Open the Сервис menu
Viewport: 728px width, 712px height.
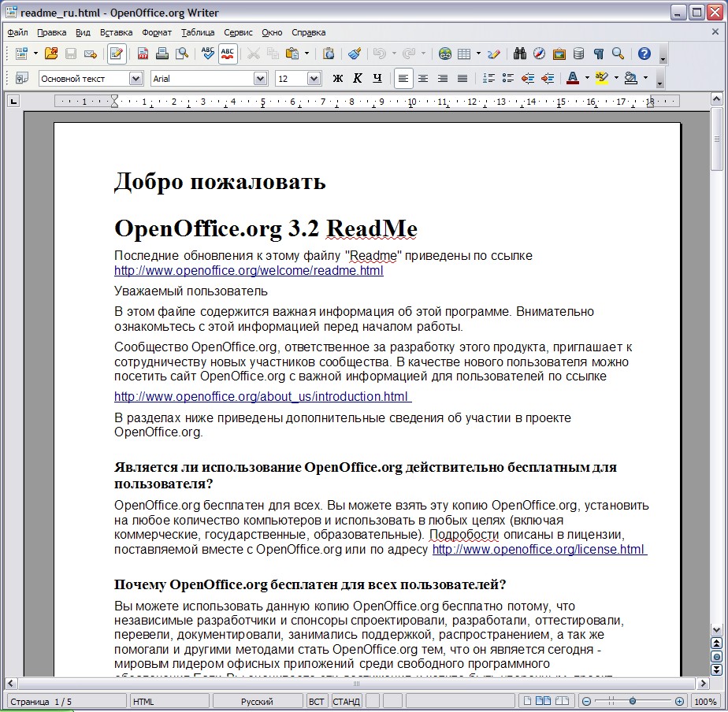coord(238,32)
